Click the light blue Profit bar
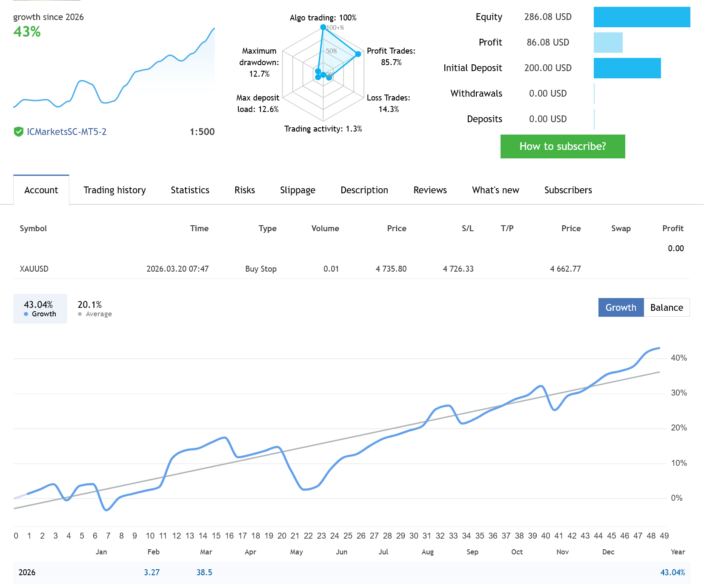The image size is (704, 588). coord(608,43)
